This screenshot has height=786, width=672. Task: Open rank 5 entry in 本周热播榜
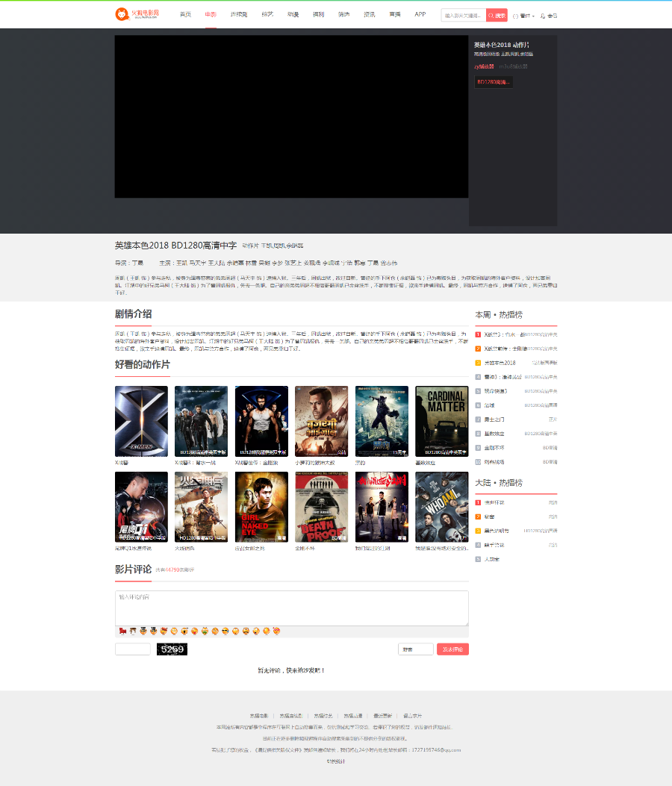pos(516,391)
